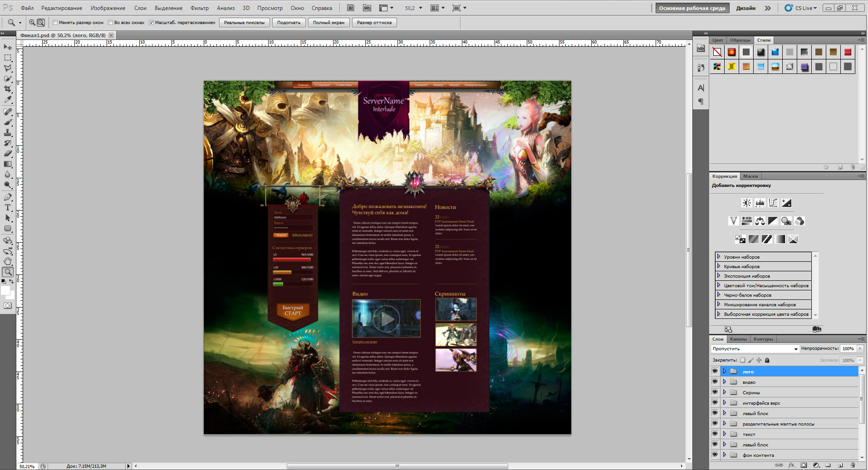Click the 'Реальные пикселы' button
This screenshot has width=868, height=470.
coord(245,22)
